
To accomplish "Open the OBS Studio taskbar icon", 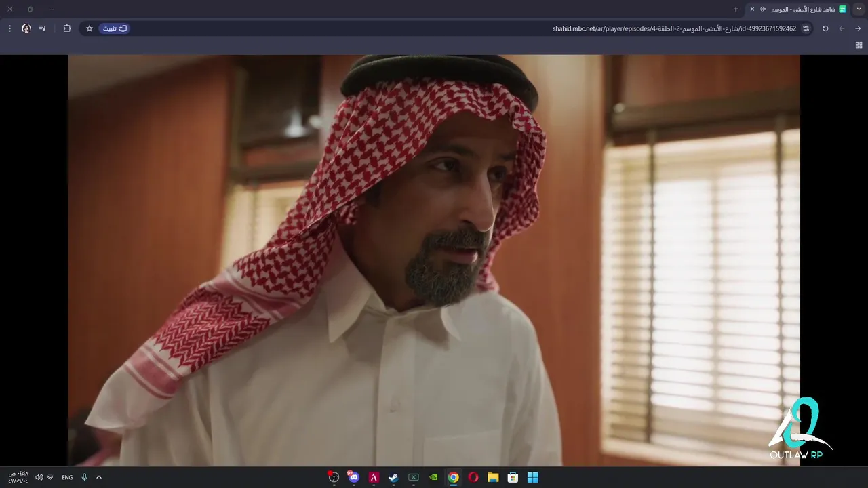I will click(x=334, y=477).
